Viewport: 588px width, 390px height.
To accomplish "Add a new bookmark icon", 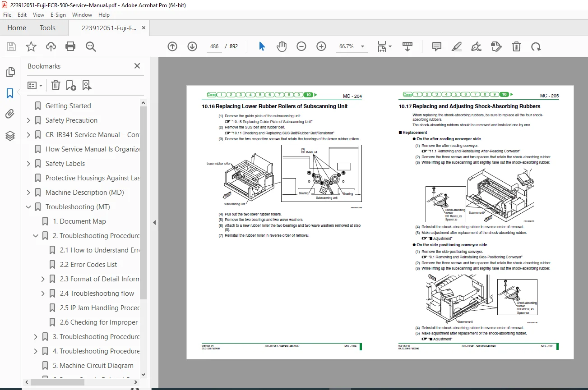I will tap(71, 85).
